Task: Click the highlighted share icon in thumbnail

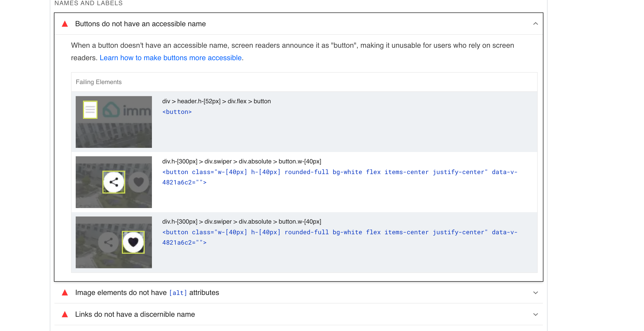Action: tap(114, 182)
